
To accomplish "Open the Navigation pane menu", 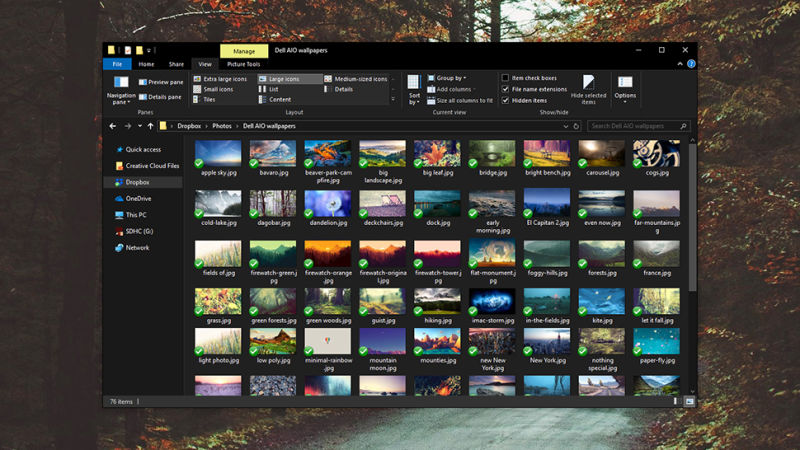I will (121, 91).
